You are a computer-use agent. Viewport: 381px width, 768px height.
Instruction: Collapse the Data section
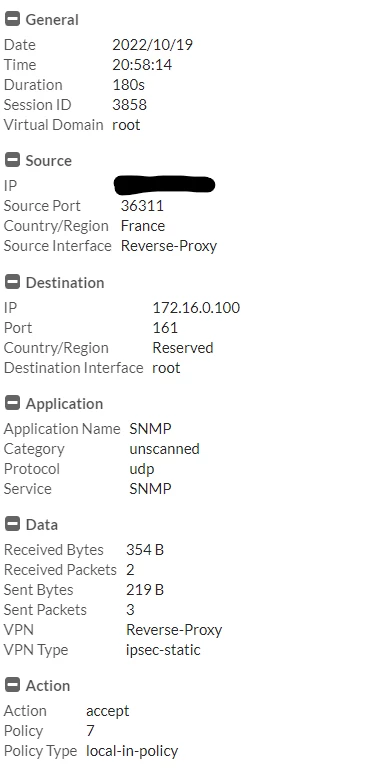click(12, 525)
